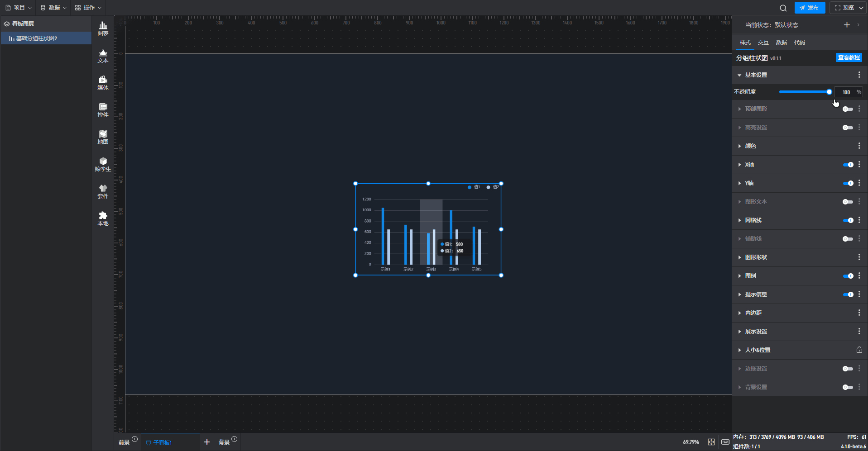Image resolution: width=868 pixels, height=451 pixels.
Task: Switch to the 交互 tab
Action: [763, 43]
